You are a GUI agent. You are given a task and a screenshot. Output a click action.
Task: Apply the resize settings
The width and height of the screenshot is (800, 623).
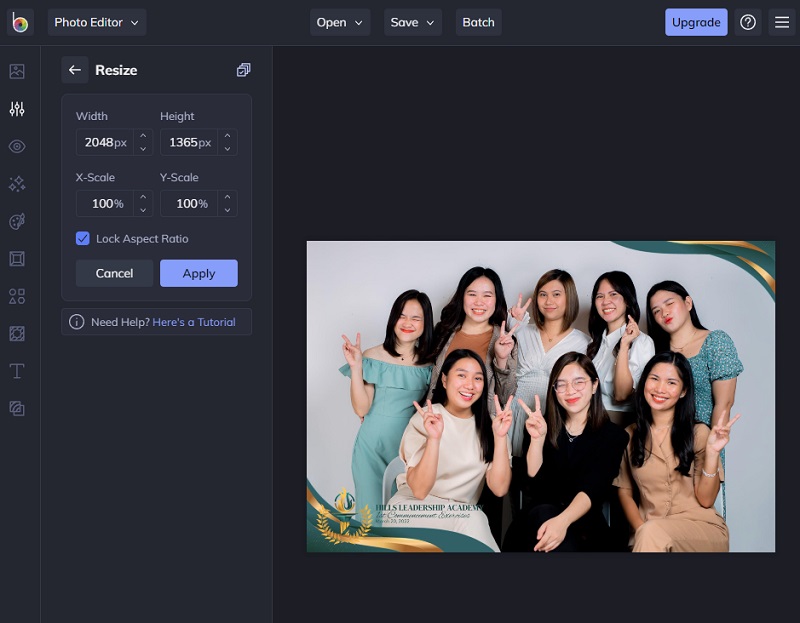click(198, 273)
